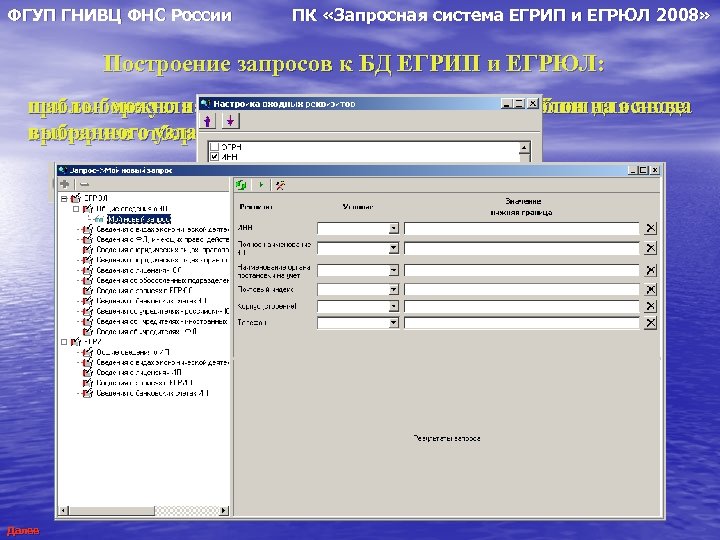Select Сведения об учредителях - иностранных

[163, 321]
